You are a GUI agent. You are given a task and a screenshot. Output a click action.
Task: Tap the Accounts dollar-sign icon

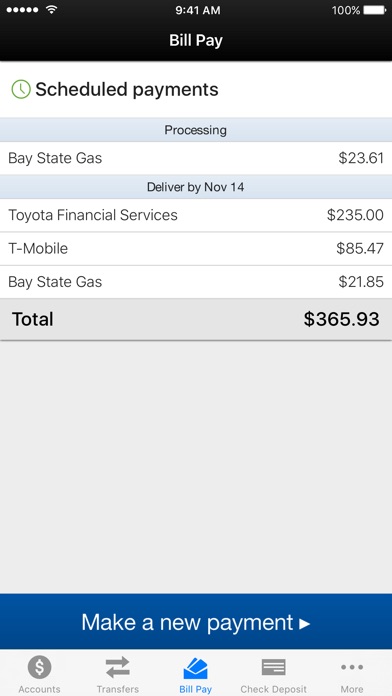pos(40,667)
